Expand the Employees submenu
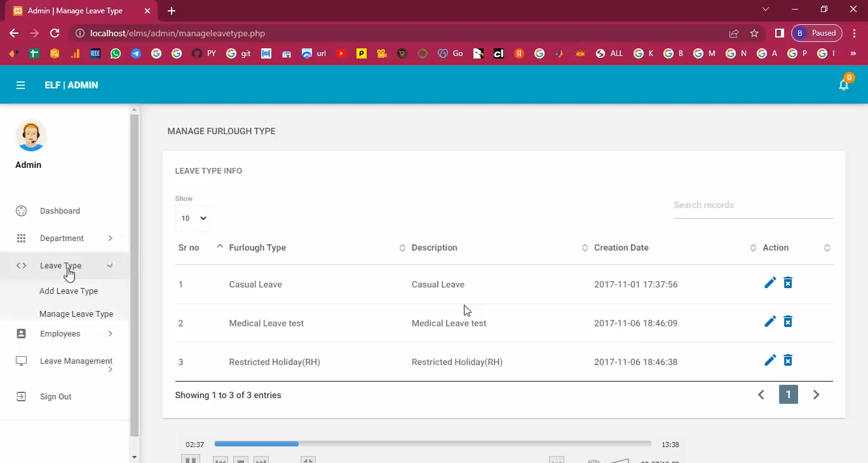This screenshot has width=868, height=463. [x=60, y=334]
